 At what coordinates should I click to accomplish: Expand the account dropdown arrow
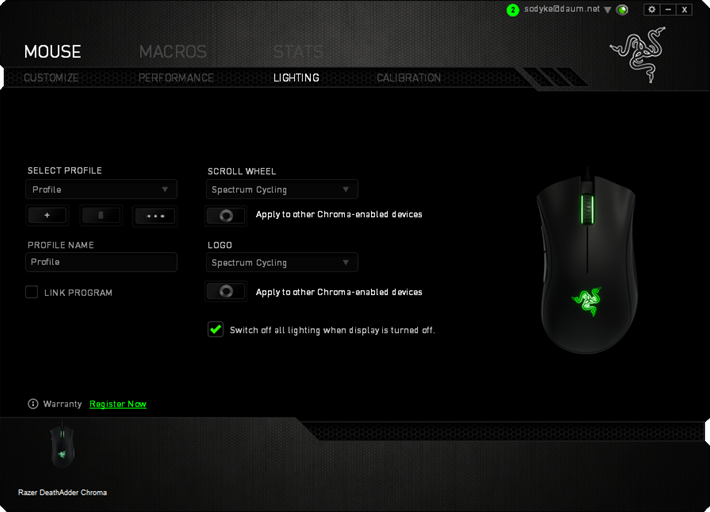click(x=608, y=10)
